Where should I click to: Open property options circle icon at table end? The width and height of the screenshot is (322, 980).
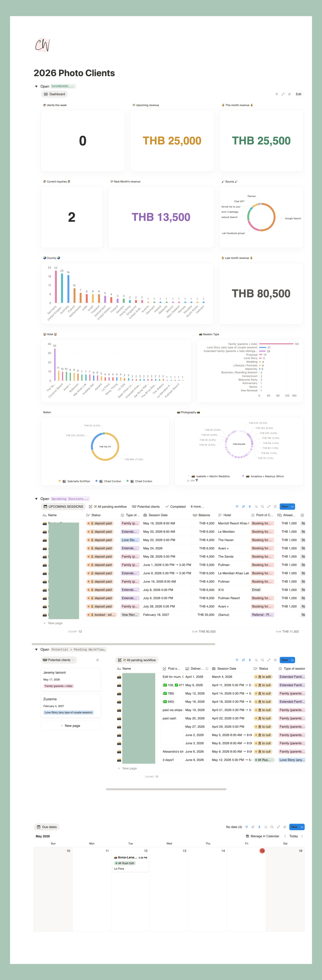coord(302,515)
